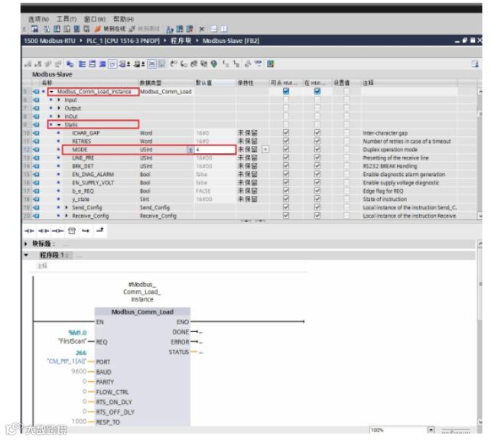Toggle HMI accessible checkbox for MODE row
504x440 pixels.
pos(286,149)
